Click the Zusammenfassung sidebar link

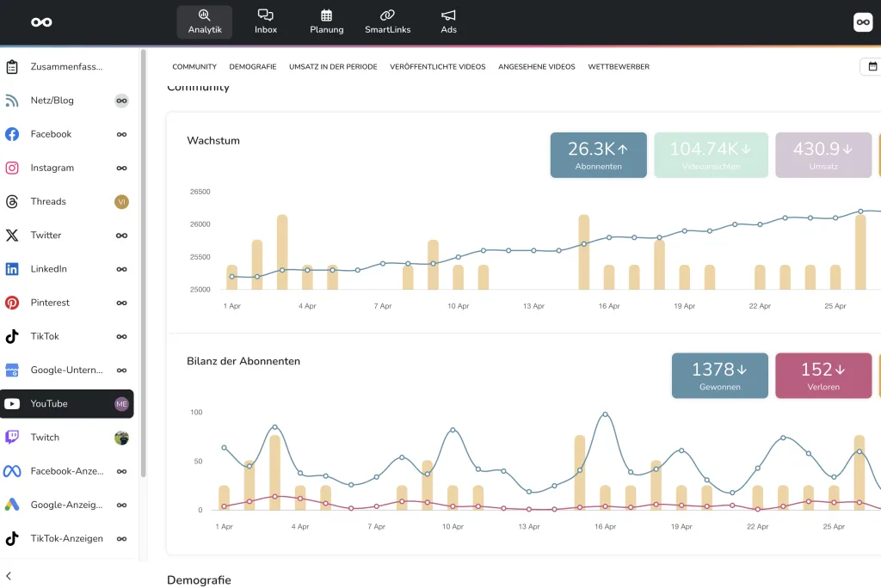pos(67,67)
